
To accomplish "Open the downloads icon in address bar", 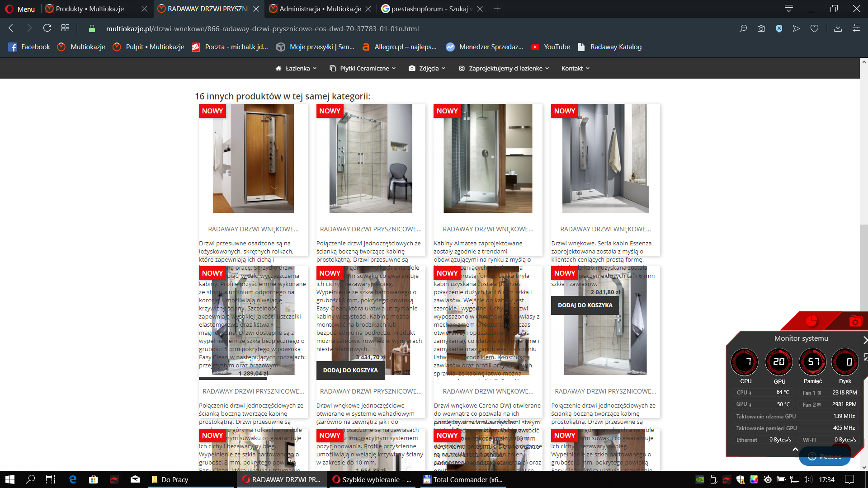I will point(838,28).
